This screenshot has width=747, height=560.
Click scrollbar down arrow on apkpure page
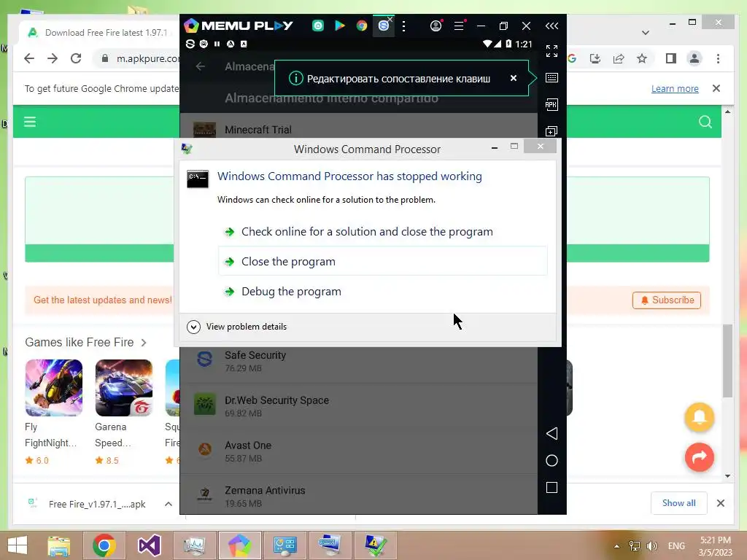coord(727,475)
